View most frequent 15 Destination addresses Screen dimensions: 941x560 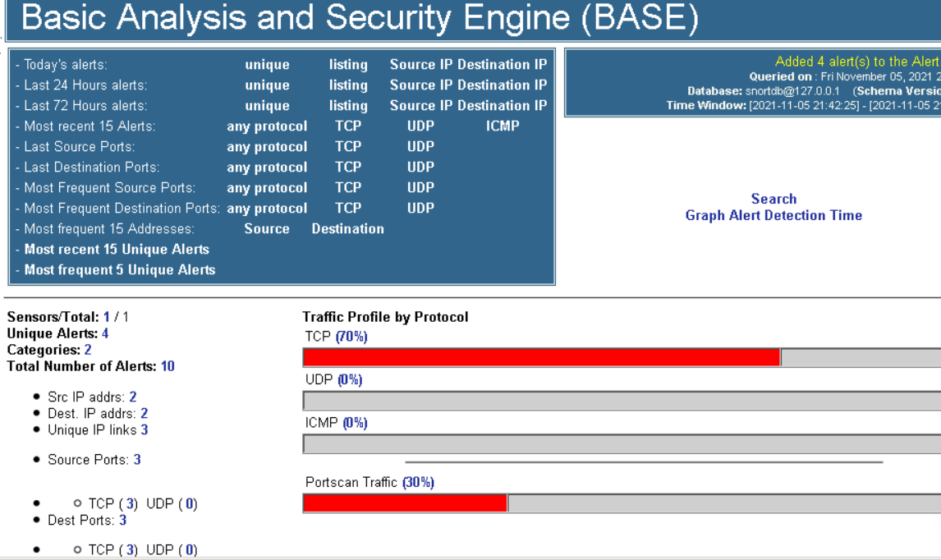(x=348, y=229)
